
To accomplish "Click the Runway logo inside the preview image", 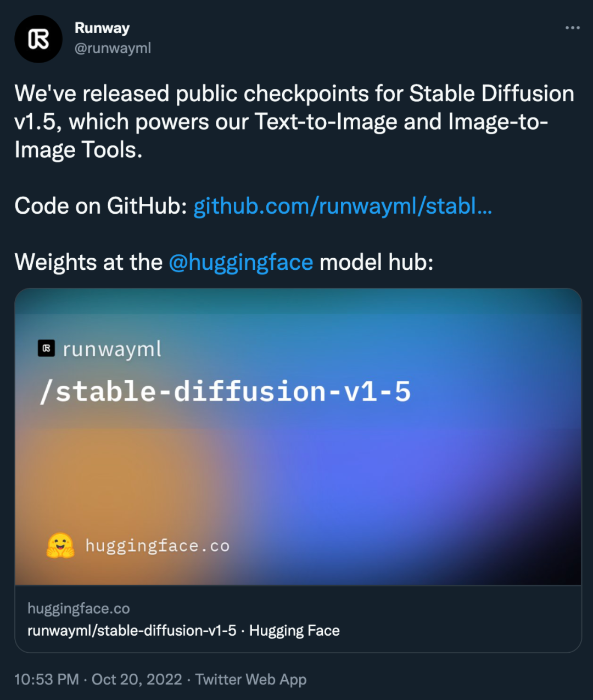I will [x=47, y=348].
